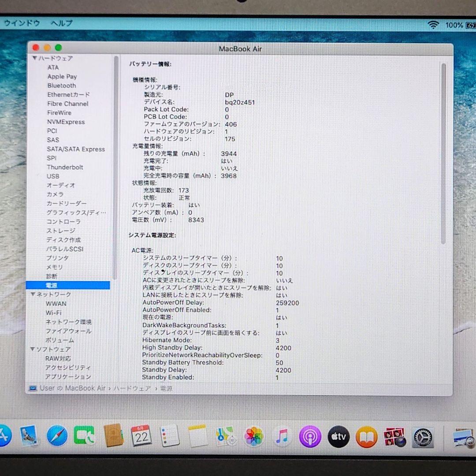Screen dimensions: 476x476
Task: Select ストレージ in sidebar
Action: 61,231
